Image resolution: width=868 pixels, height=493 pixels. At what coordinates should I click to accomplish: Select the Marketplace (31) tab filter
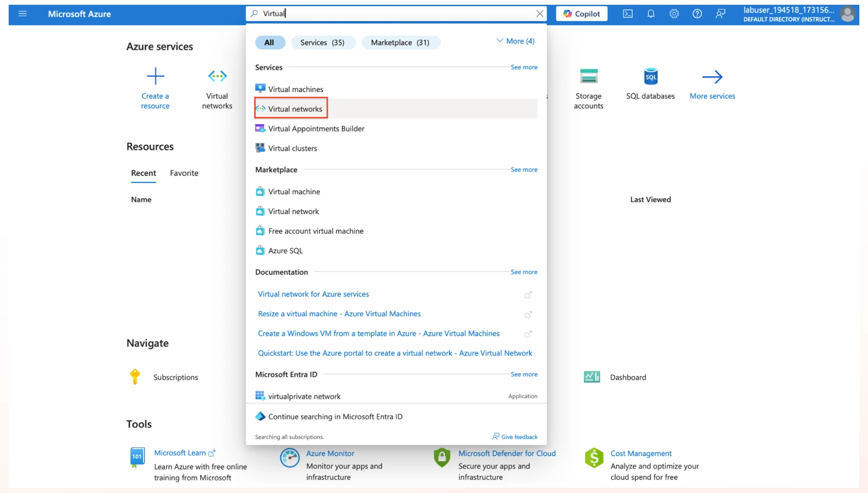click(400, 42)
